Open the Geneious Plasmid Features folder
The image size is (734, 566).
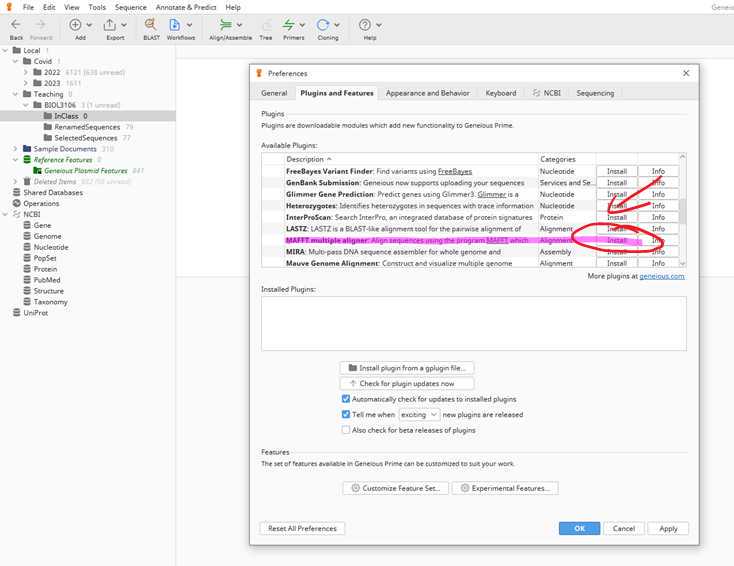[86, 170]
